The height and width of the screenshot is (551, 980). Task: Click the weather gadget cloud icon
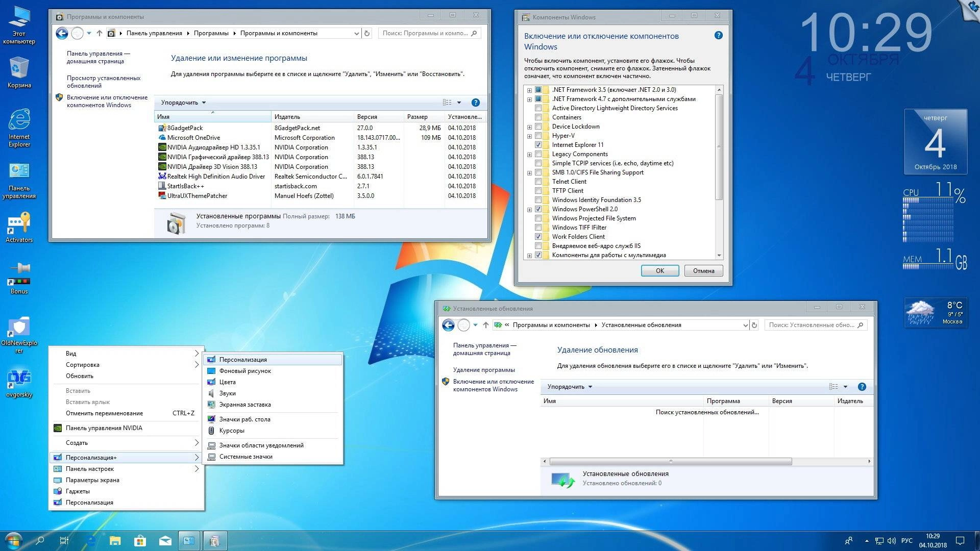coord(920,313)
